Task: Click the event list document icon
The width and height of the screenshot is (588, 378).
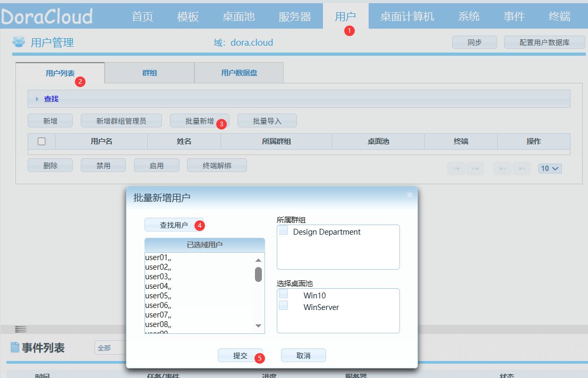Action: 15,348
